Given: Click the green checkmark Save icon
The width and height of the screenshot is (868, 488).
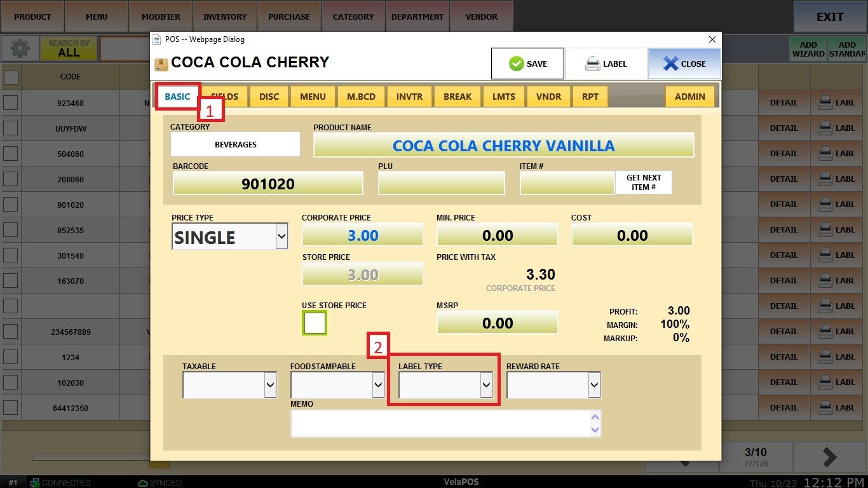Looking at the screenshot, I should click(x=516, y=64).
